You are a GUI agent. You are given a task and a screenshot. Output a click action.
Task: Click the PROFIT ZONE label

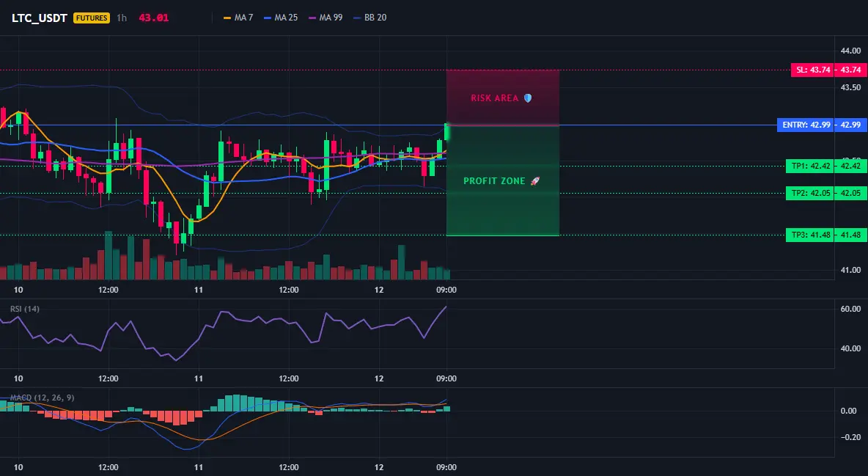[x=494, y=181]
